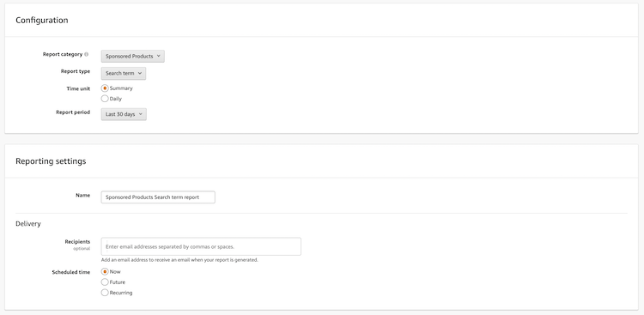
Task: Click the email helper text below Recipients
Action: [179, 260]
